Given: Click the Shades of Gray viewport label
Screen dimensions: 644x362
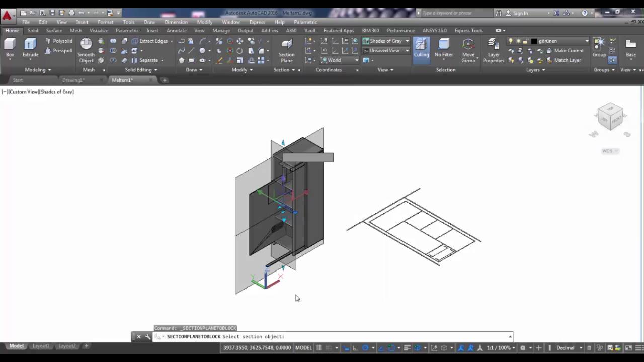Looking at the screenshot, I should 57,92.
